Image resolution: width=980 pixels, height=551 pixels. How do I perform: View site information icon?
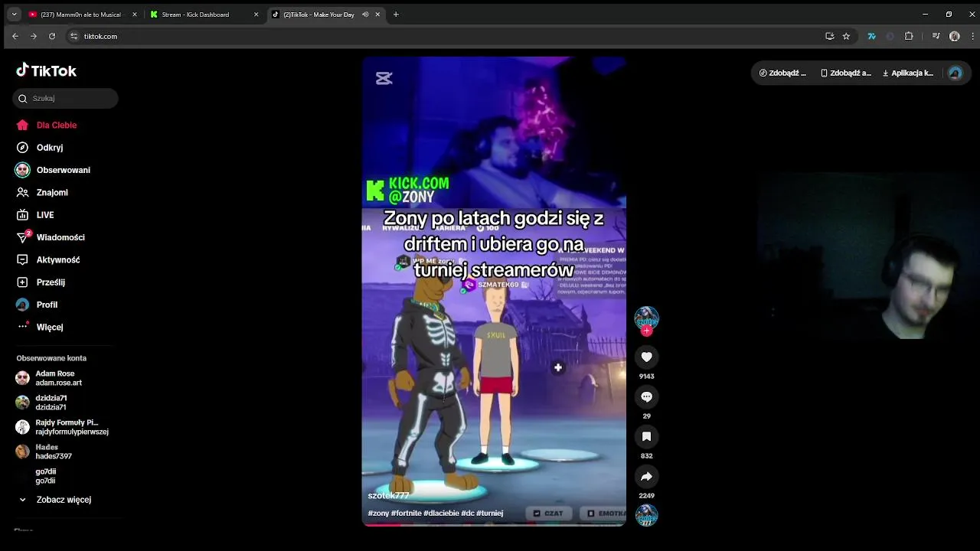(73, 36)
